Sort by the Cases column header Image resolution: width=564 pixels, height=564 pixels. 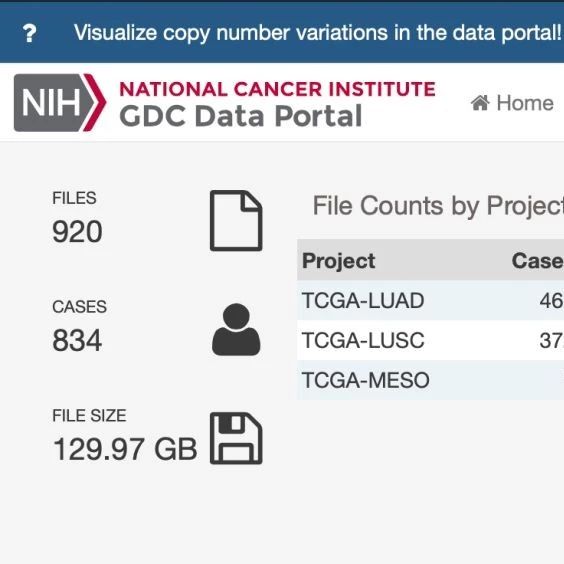point(537,261)
